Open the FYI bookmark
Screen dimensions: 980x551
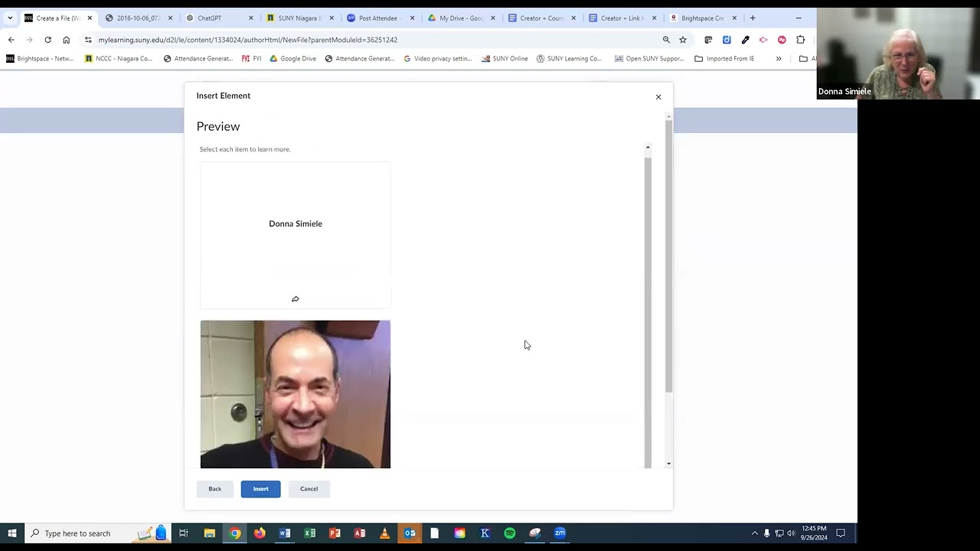tap(251, 58)
